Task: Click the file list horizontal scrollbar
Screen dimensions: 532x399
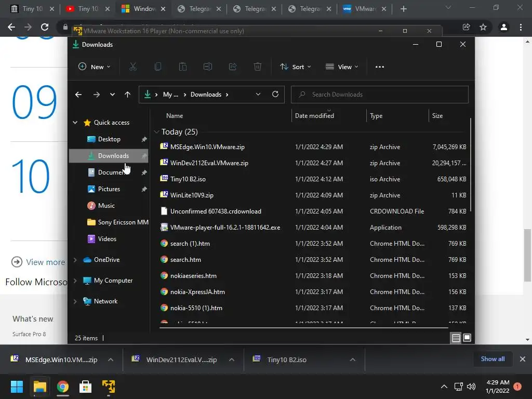Action: click(x=304, y=328)
